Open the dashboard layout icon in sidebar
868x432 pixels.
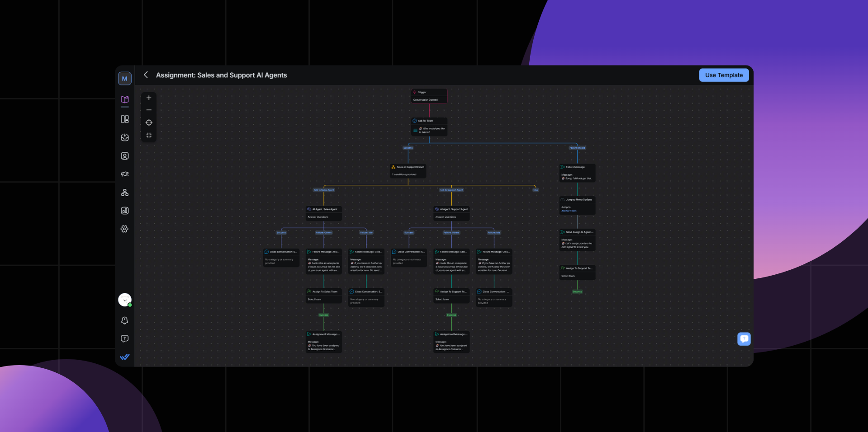coord(125,119)
